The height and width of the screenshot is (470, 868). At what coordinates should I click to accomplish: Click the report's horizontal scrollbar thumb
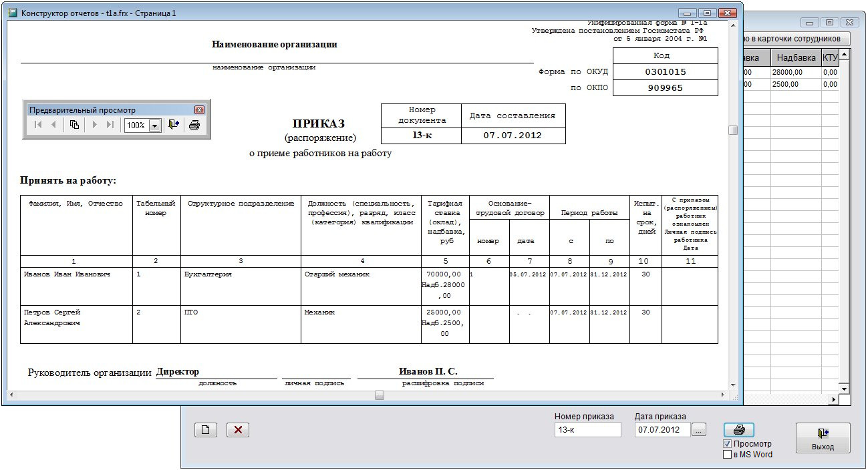click(379, 395)
